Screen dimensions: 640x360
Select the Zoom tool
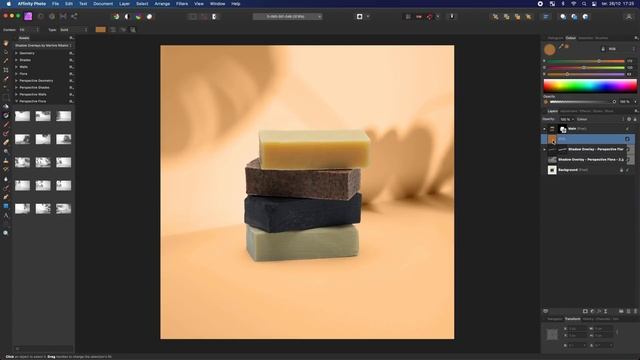pos(6,233)
